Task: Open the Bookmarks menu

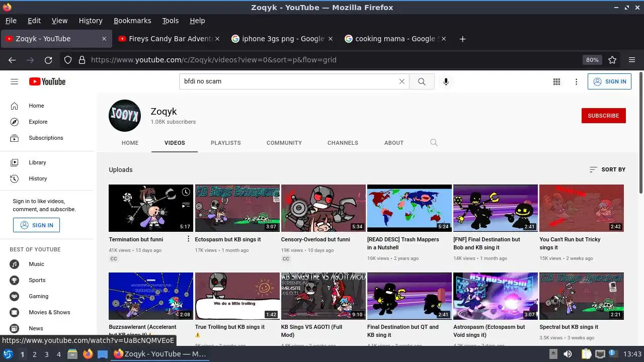Action: tap(132, 21)
